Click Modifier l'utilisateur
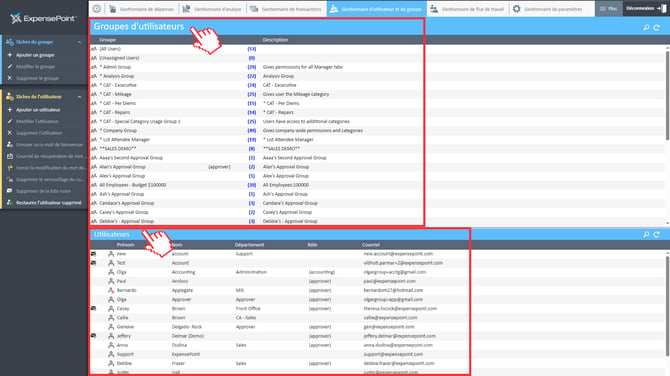The height and width of the screenshot is (376, 670). pos(37,121)
